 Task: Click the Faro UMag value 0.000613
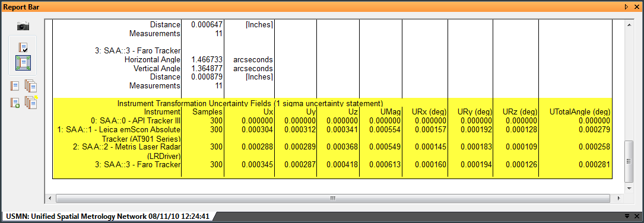385,165
